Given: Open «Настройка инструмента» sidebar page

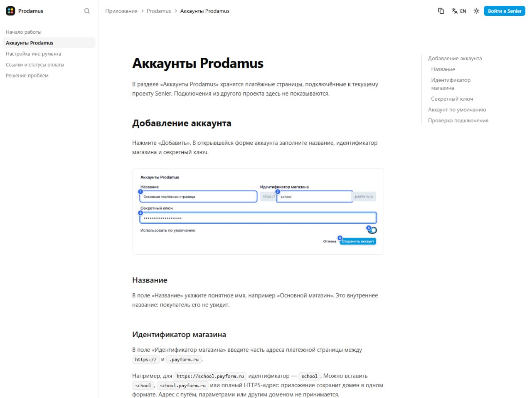Looking at the screenshot, I should [33, 54].
